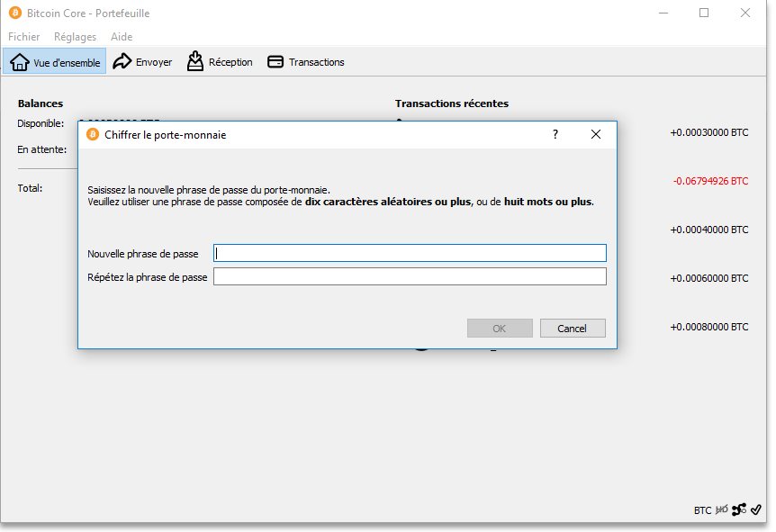Viewport: 776px width, 532px height.
Task: Cancel the wallet encryption dialog
Action: click(573, 328)
